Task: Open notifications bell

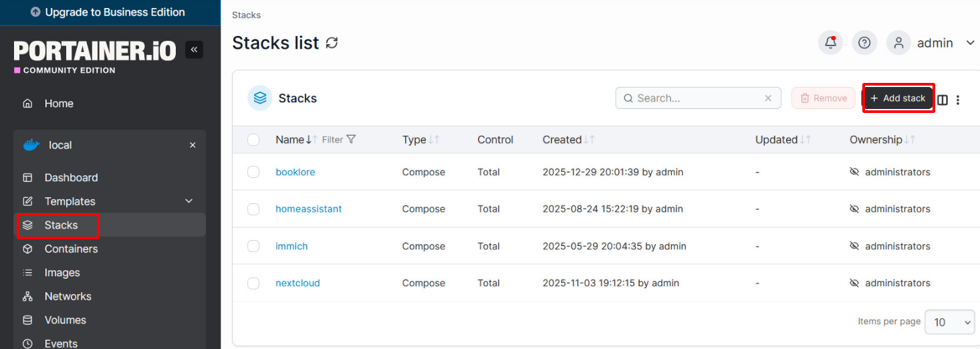Action: pyautogui.click(x=831, y=43)
